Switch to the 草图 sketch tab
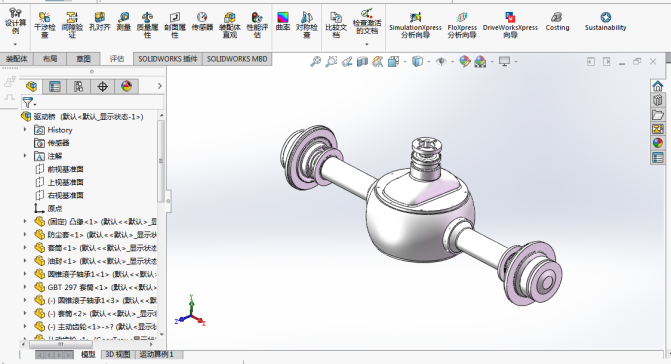Image resolution: width=671 pixels, height=364 pixels. click(x=83, y=59)
